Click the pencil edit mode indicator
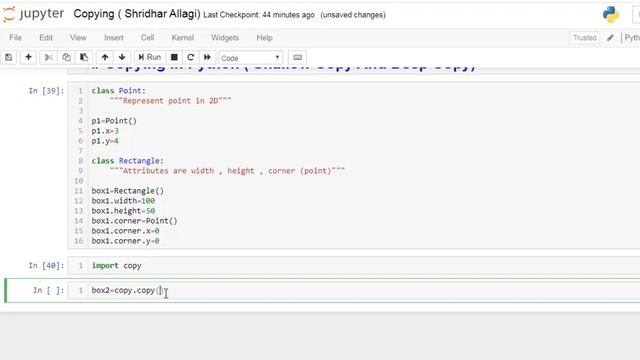Image resolution: width=640 pixels, height=360 pixels. pyautogui.click(x=610, y=38)
